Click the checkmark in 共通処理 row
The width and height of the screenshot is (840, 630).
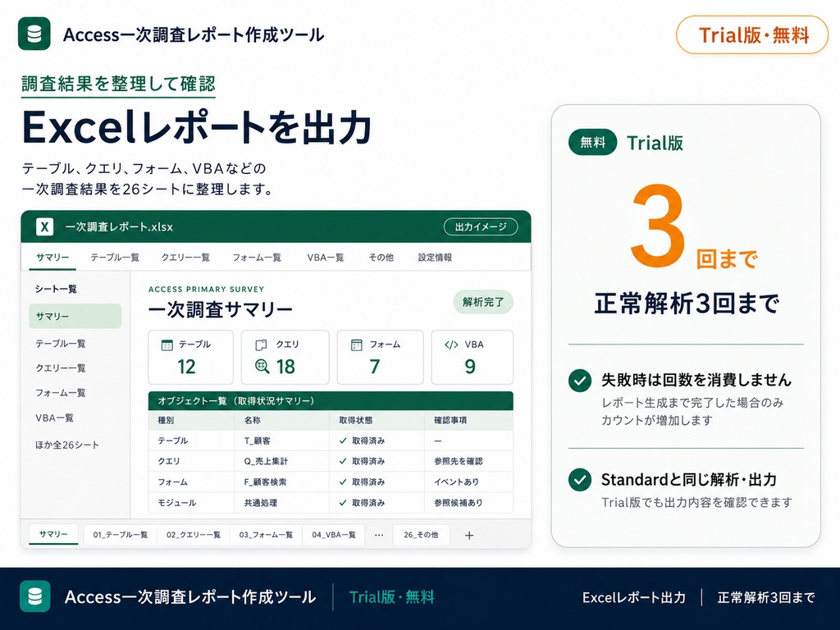click(343, 503)
